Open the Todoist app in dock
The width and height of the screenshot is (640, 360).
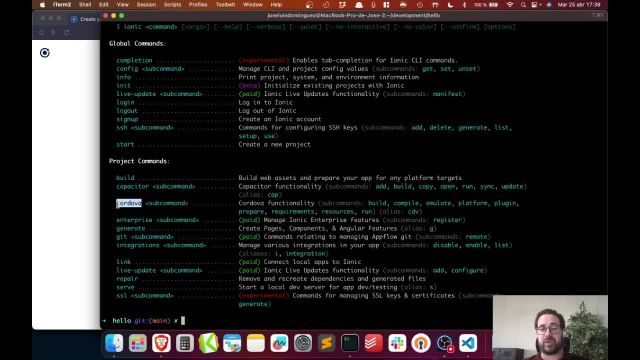tap(373, 343)
